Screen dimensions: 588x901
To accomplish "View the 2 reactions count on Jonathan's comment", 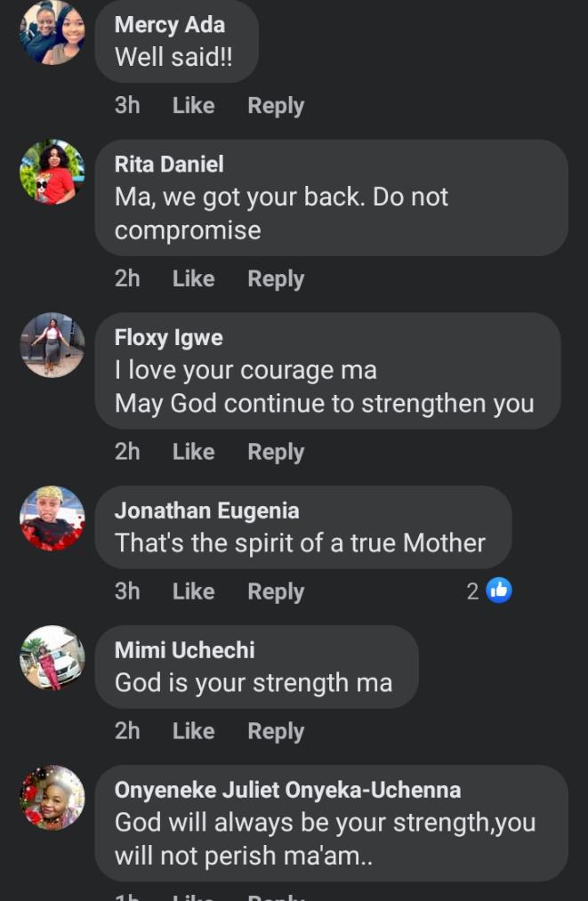I will tap(473, 591).
